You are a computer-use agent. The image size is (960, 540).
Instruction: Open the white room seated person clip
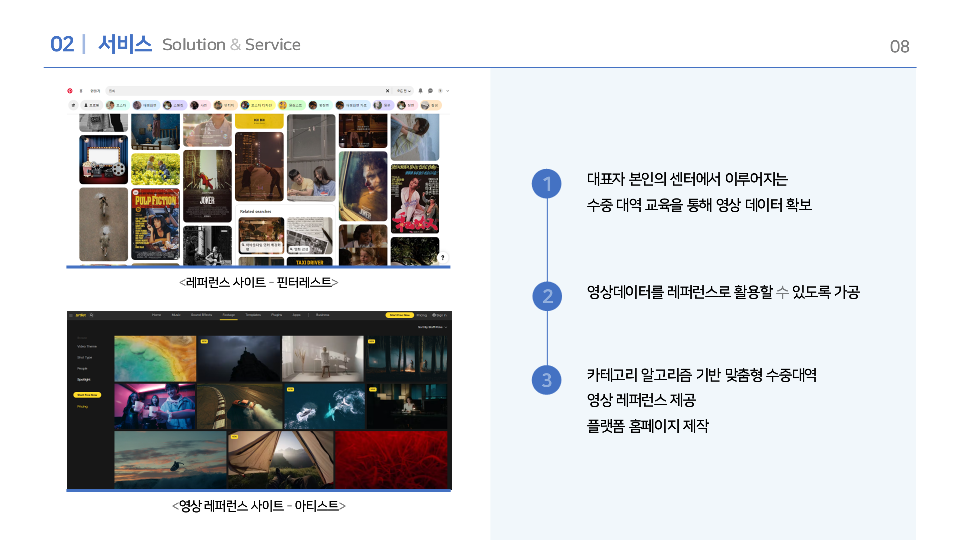click(x=323, y=358)
